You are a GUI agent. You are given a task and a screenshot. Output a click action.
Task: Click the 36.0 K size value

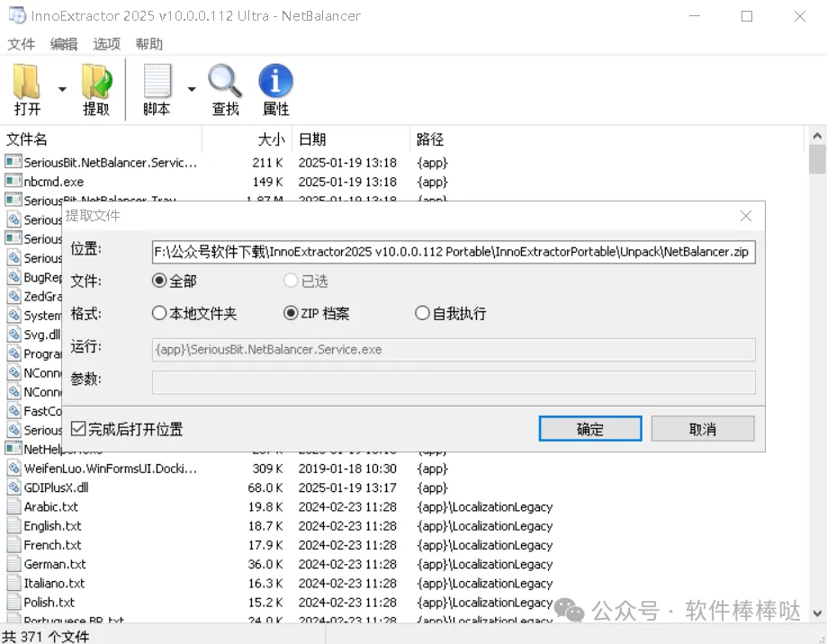coord(265,565)
